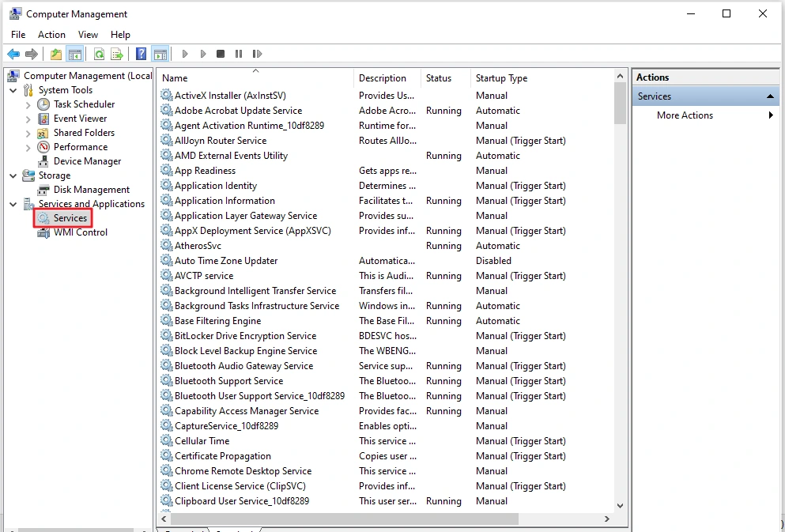Click the horizontal scrollbar thumb in services list
The width and height of the screenshot is (785, 532).
tap(345, 519)
